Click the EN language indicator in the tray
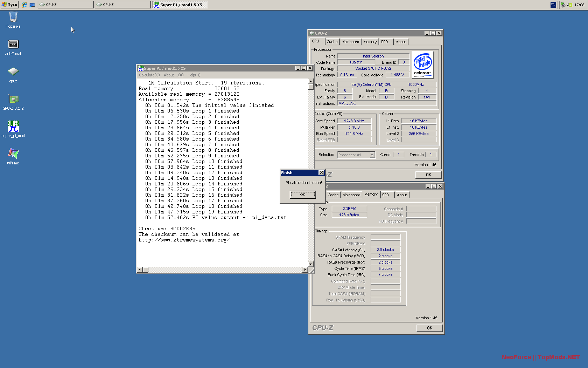The width and height of the screenshot is (588, 368). coord(553,5)
